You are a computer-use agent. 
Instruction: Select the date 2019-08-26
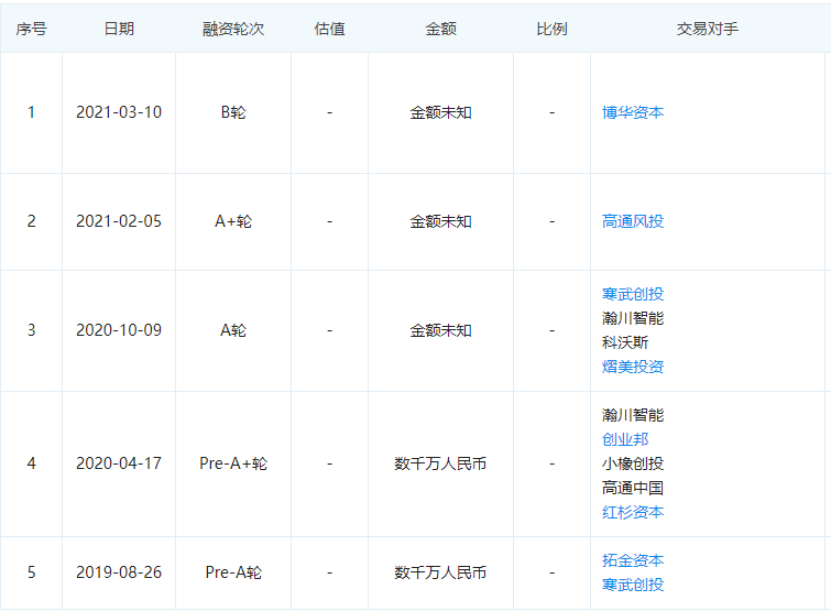(119, 572)
